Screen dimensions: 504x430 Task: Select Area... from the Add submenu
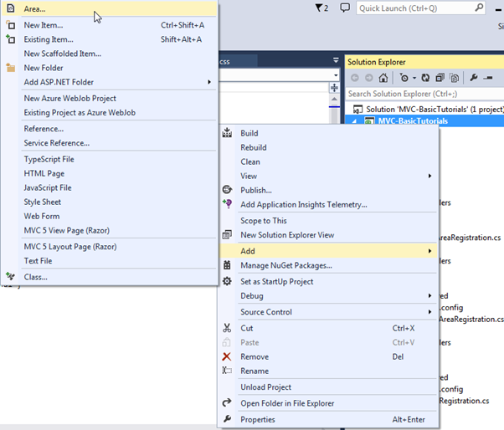coord(35,8)
